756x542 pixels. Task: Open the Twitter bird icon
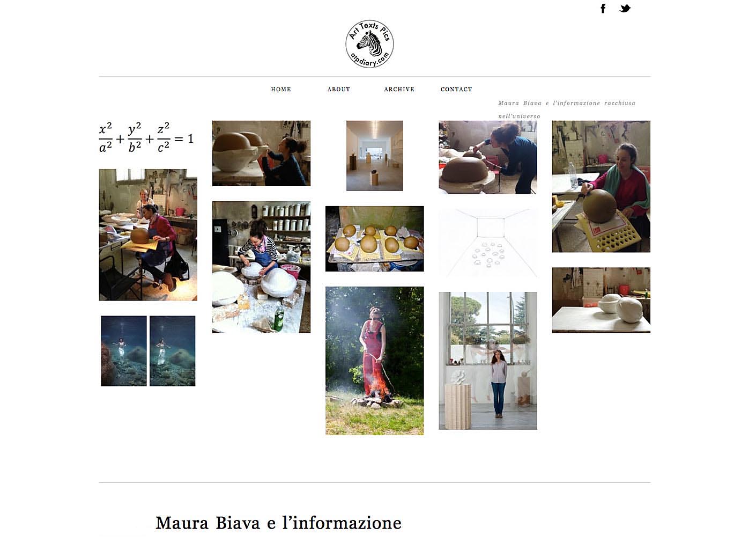pos(625,9)
